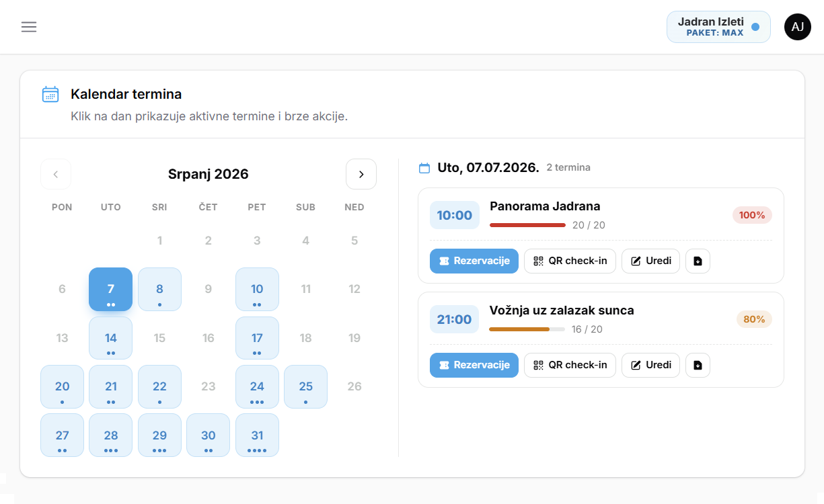Viewport: 824px width, 504px height.
Task: Select day 29 in the calendar
Action: (x=159, y=435)
